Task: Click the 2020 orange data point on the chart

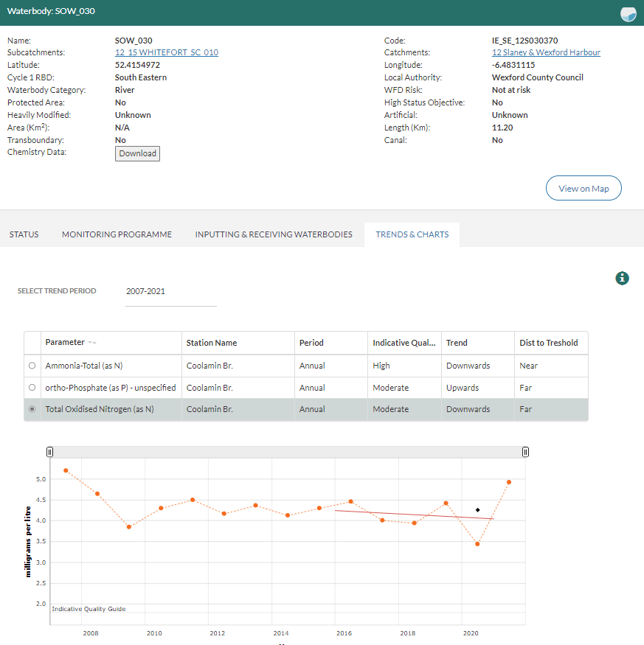Action: 476,544
